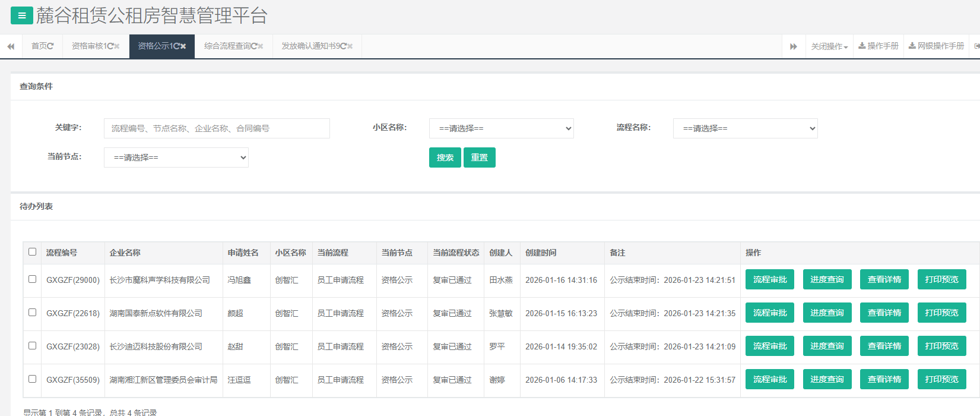The image size is (980, 416).
Task: Open the 小区名称 dropdown
Action: click(501, 128)
